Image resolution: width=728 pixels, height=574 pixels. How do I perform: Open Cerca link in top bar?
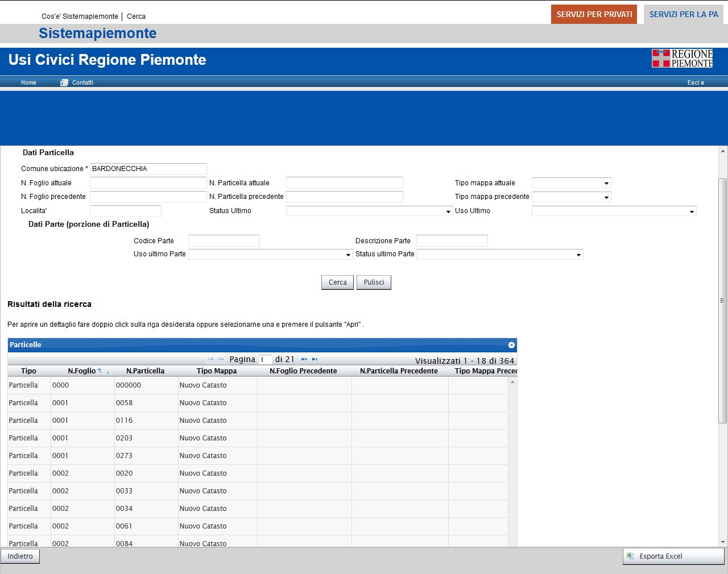pyautogui.click(x=136, y=16)
